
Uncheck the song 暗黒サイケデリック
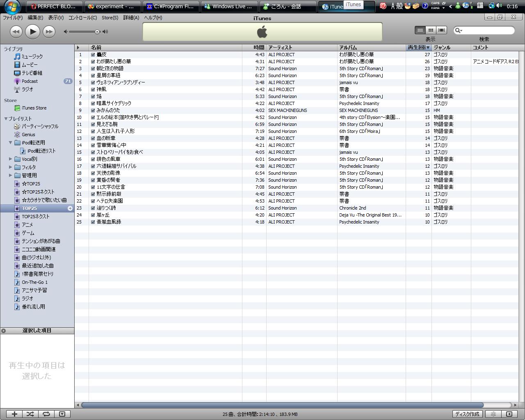click(x=93, y=103)
